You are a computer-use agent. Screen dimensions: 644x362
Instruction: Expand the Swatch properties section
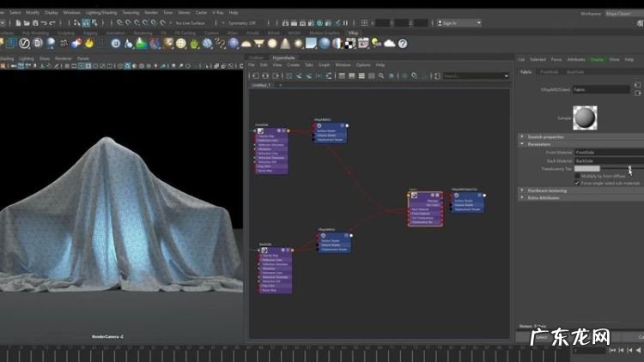(544, 136)
